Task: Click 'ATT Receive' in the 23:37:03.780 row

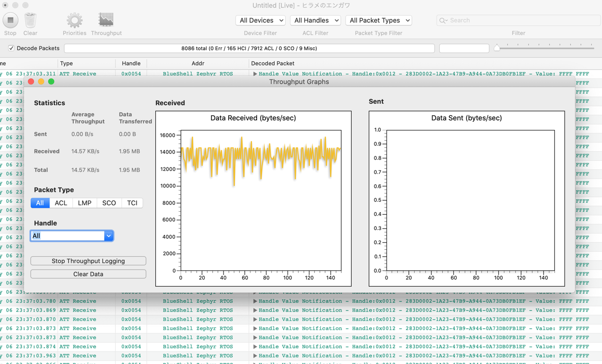Action: (x=78, y=301)
